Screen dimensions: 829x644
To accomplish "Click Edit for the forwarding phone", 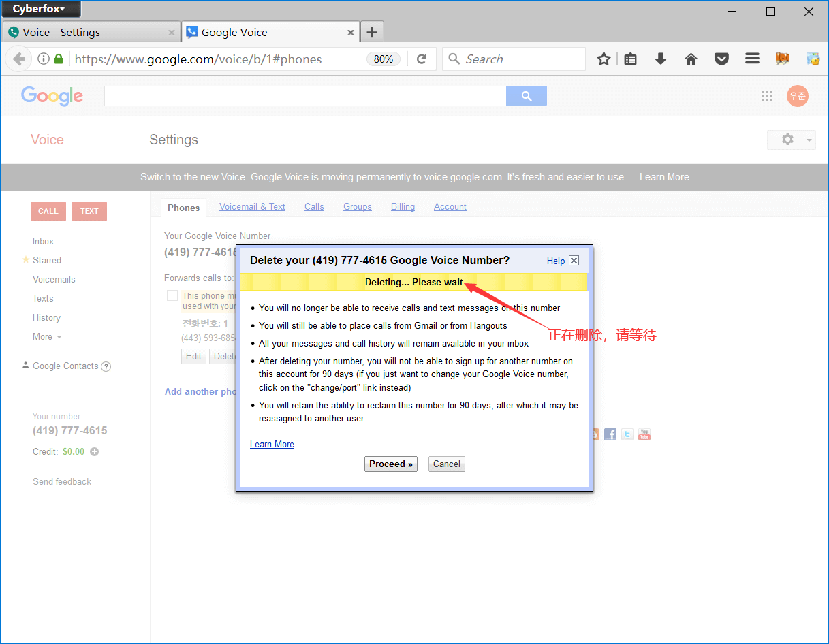I will click(x=194, y=356).
